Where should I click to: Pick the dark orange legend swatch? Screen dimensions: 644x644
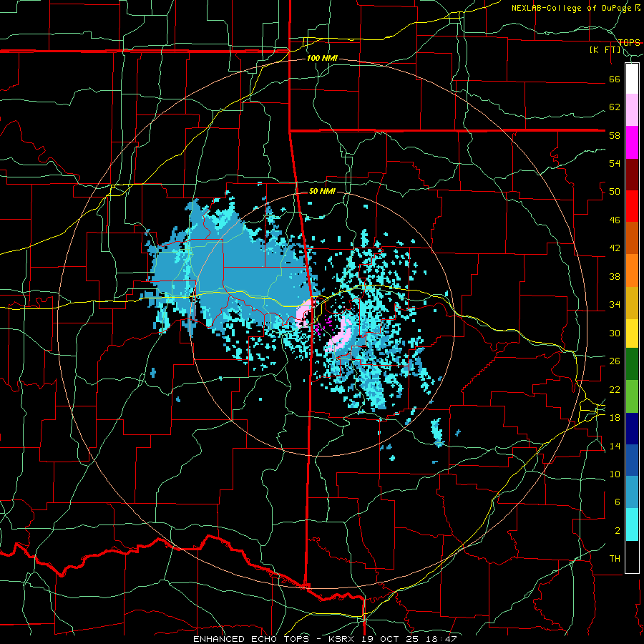[x=632, y=238]
